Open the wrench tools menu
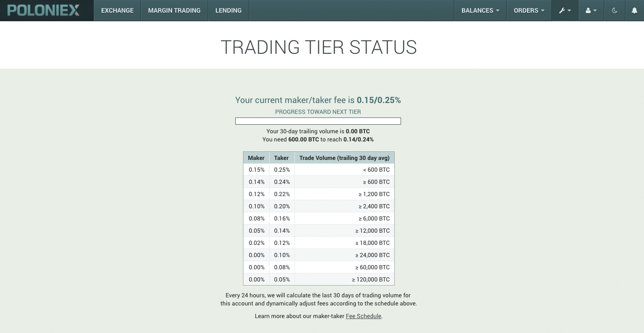644x333 pixels. click(565, 10)
